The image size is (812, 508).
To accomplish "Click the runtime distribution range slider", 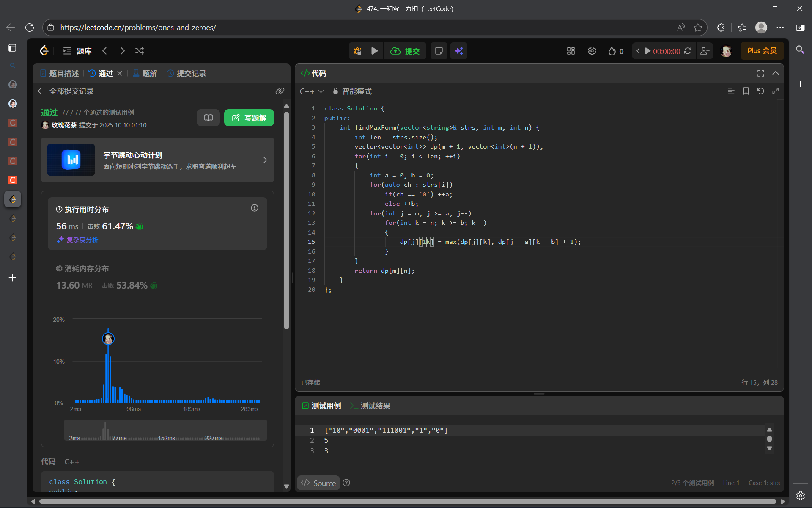I will [x=165, y=431].
